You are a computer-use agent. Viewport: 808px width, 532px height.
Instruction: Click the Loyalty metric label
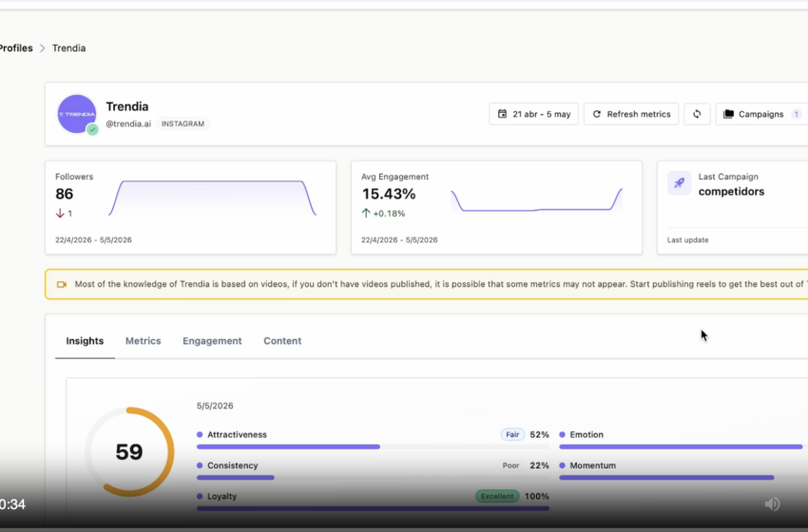tap(222, 497)
